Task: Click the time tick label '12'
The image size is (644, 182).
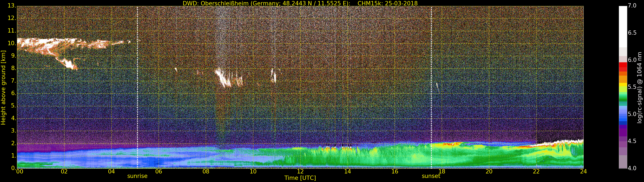Action: click(x=300, y=172)
